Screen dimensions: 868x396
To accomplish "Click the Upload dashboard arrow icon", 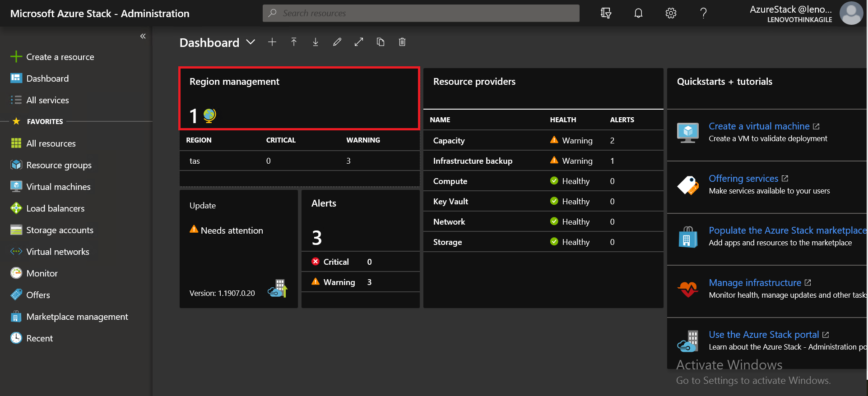I will 294,42.
